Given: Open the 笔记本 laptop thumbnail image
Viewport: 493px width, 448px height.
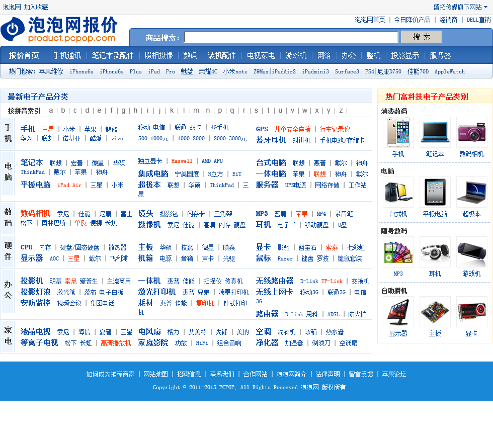Looking at the screenshot, I should point(435,132).
